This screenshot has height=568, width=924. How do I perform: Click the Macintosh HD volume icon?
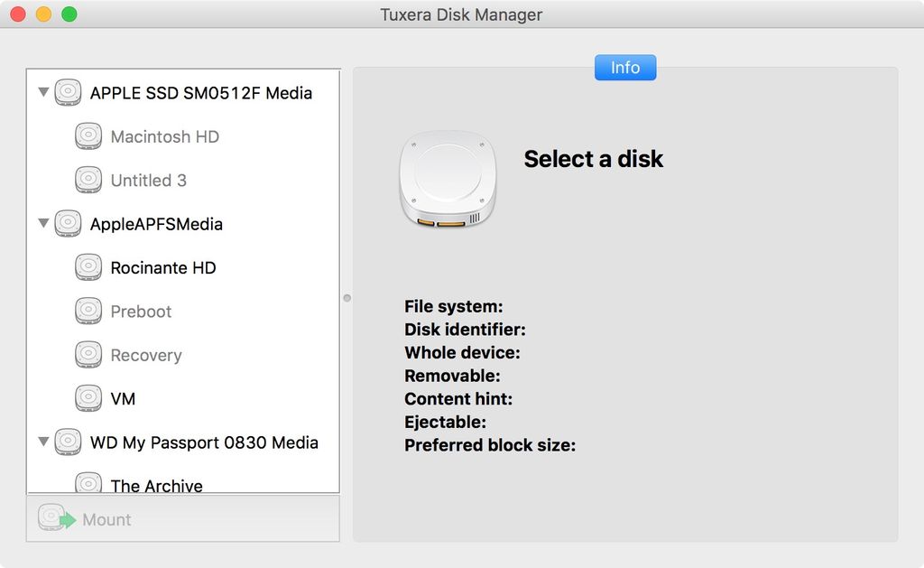(x=88, y=135)
